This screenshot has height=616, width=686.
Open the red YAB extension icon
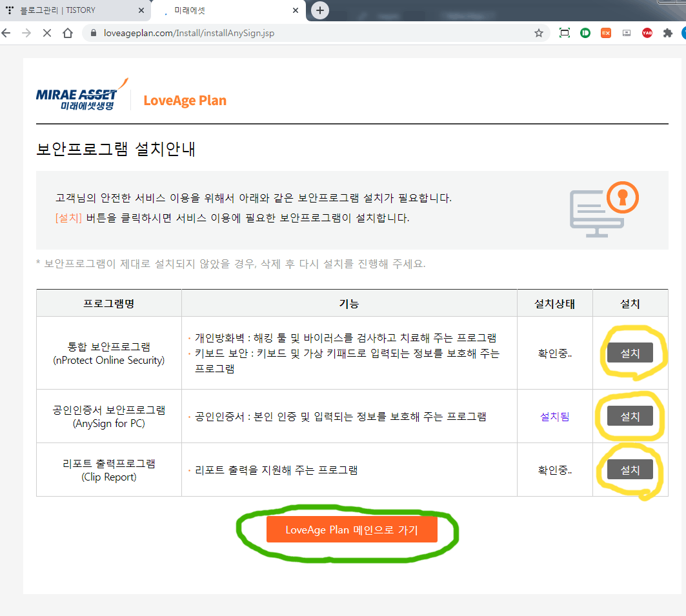coord(647,33)
